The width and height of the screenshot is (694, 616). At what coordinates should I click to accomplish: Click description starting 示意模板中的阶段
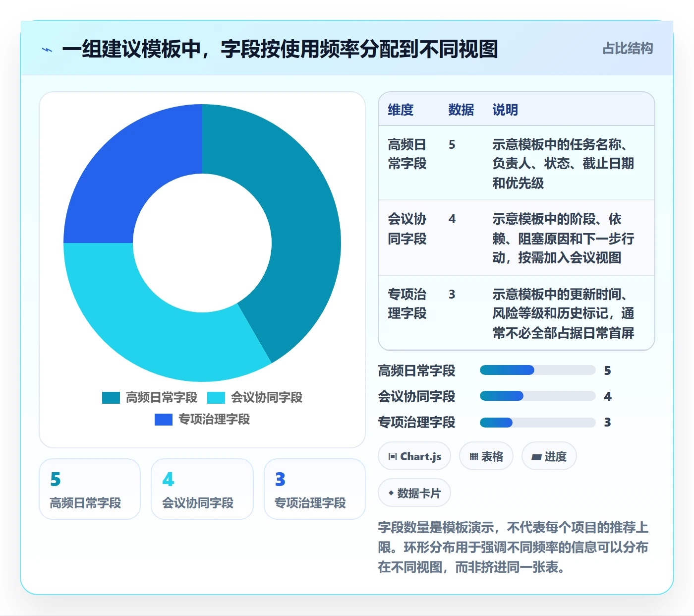(563, 238)
